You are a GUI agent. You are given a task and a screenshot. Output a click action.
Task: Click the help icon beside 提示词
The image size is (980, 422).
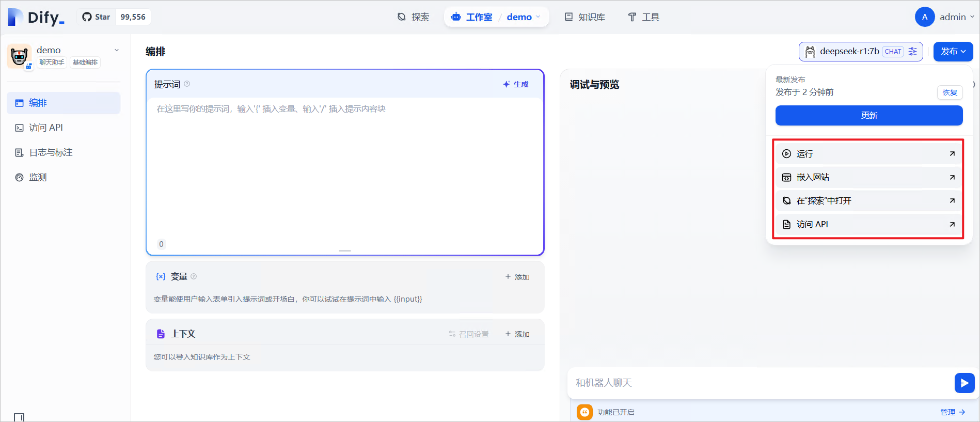pyautogui.click(x=187, y=84)
